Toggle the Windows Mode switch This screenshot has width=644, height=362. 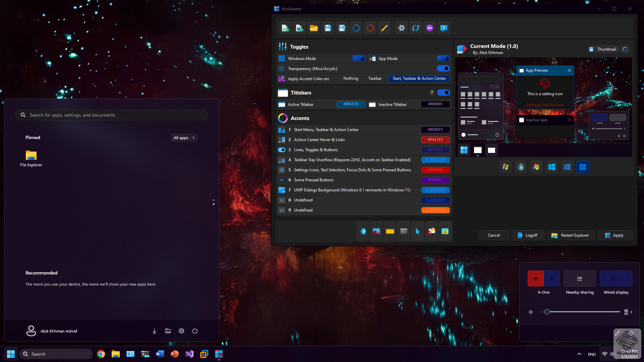coord(359,58)
